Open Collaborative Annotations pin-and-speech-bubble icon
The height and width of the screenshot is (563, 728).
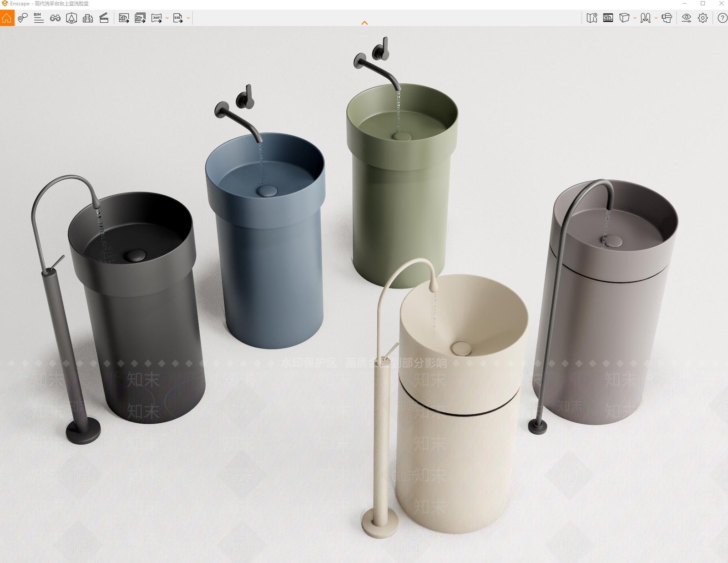pyautogui.click(x=23, y=18)
